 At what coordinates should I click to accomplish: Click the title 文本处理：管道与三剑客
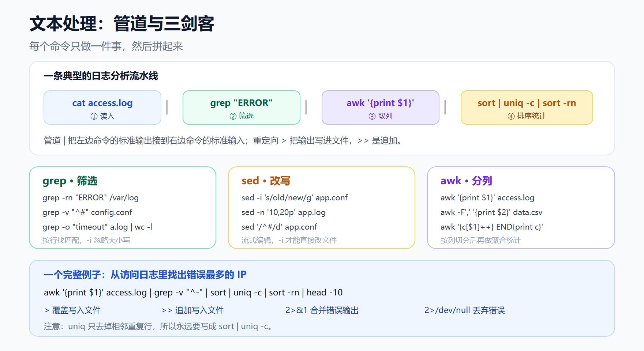tap(121, 24)
